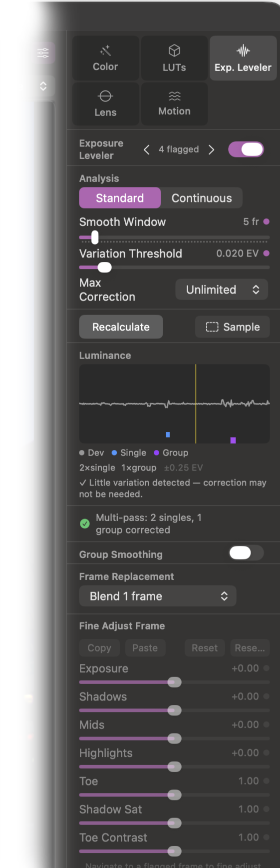The width and height of the screenshot is (280, 868).
Task: Click the up-down stepper arrows on left edge
Action: pos(43,86)
